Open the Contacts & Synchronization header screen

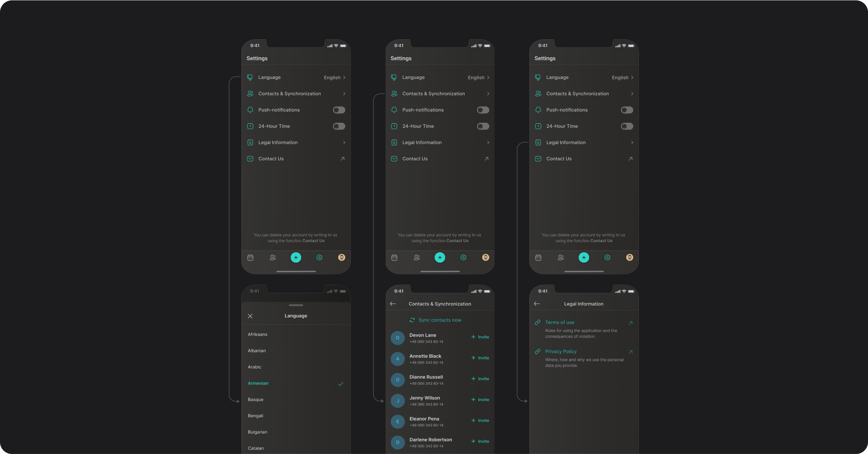(440, 303)
